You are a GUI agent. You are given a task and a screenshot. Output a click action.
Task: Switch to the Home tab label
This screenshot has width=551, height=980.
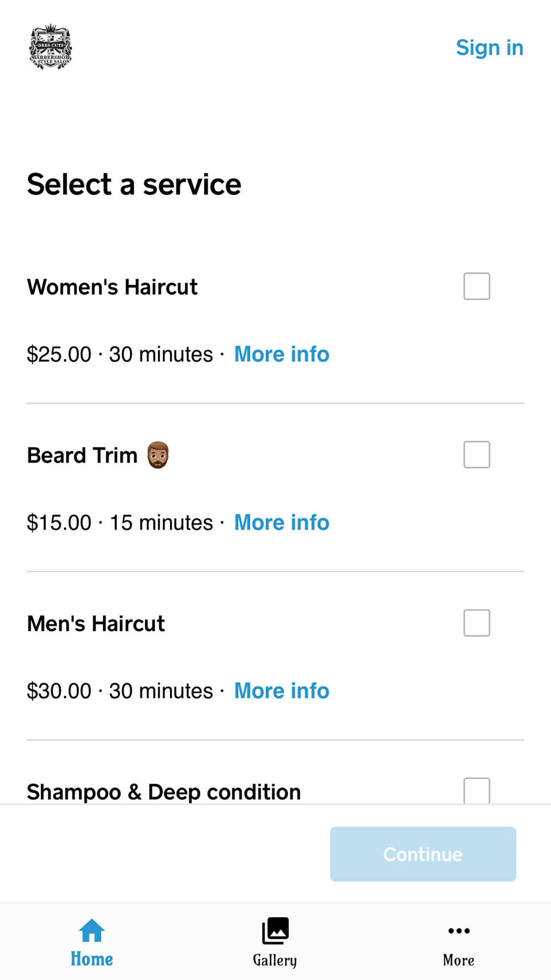(x=91, y=960)
